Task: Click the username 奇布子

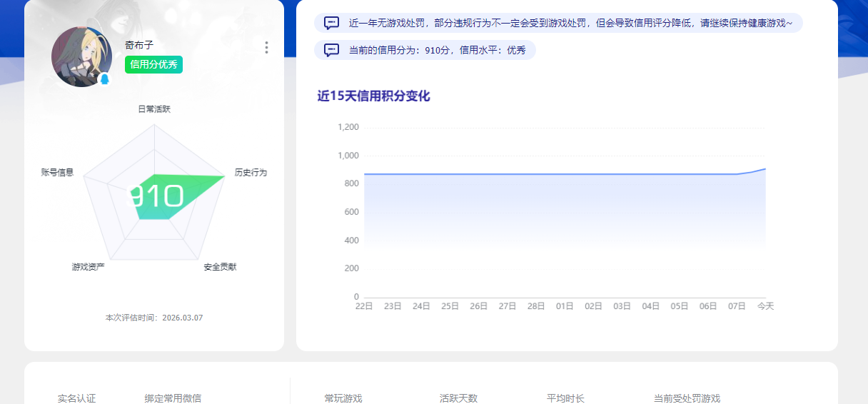Action: point(139,45)
